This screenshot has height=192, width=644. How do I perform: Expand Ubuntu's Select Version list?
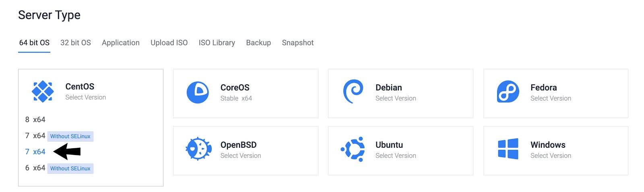point(396,156)
